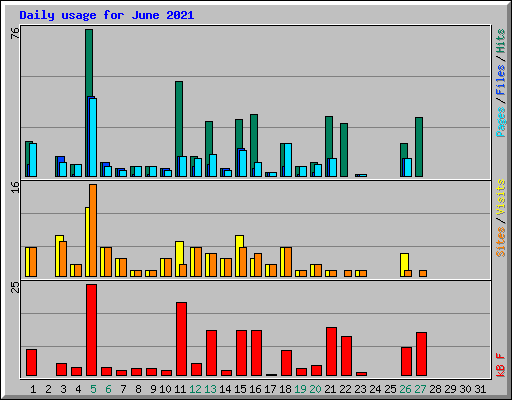Click day label '4' on the x-axis
The image size is (512, 400).
point(78,389)
